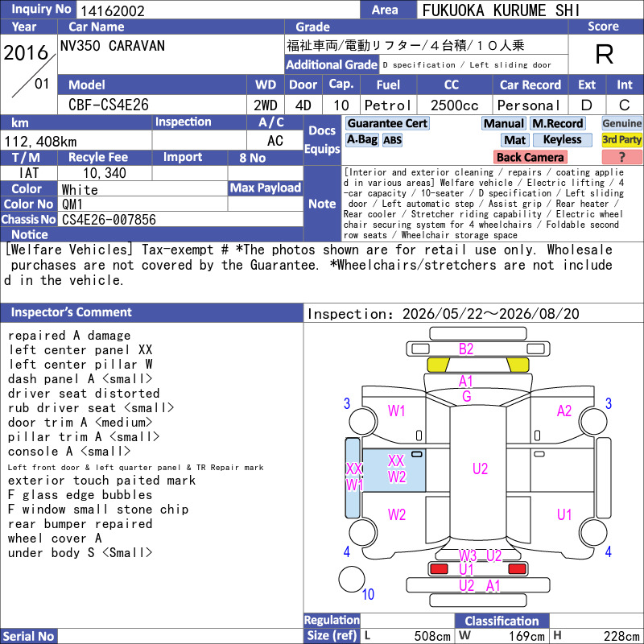
Task: Click the Additional Grade header label
Action: click(332, 64)
